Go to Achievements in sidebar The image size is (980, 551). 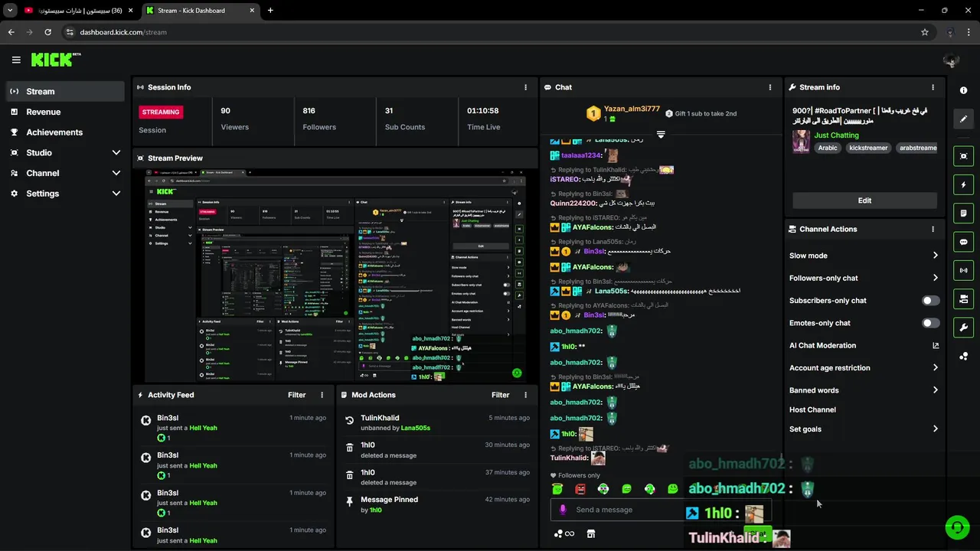[x=64, y=132]
